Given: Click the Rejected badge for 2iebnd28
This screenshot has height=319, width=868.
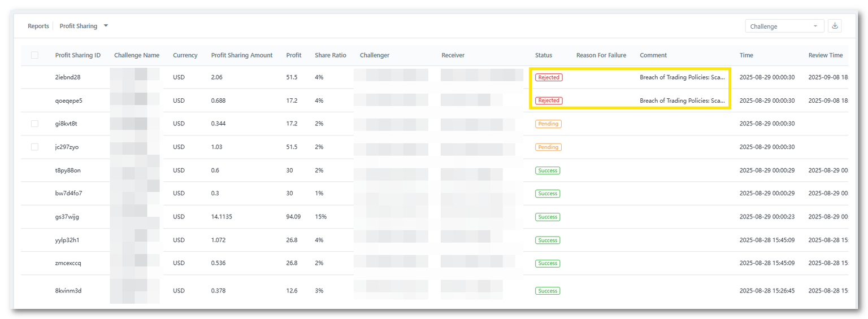Looking at the screenshot, I should pyautogui.click(x=548, y=77).
